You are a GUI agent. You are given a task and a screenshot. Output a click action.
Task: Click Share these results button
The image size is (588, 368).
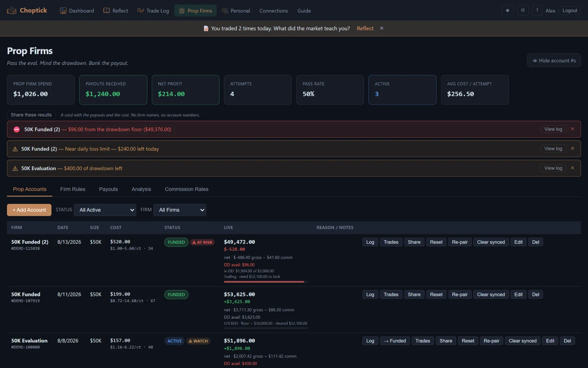point(31,115)
